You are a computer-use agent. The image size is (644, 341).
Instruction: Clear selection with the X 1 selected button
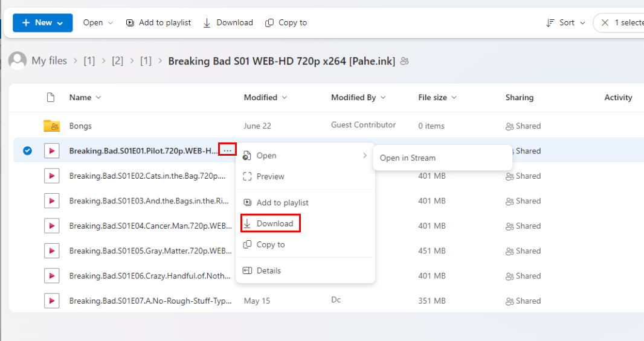605,23
